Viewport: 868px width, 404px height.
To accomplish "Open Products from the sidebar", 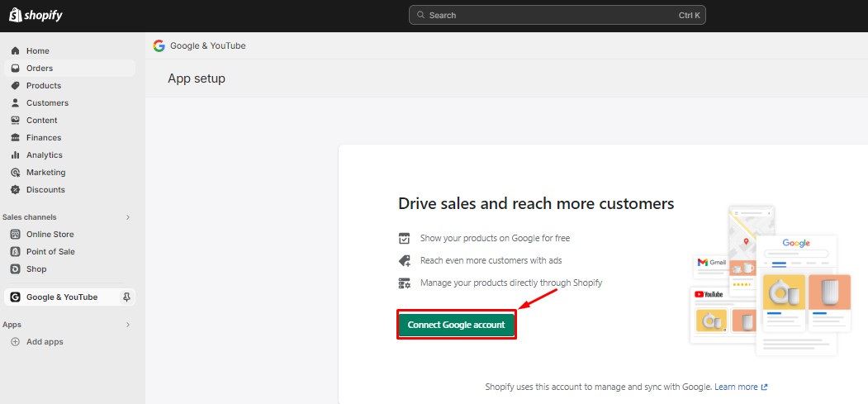I will coord(69,86).
